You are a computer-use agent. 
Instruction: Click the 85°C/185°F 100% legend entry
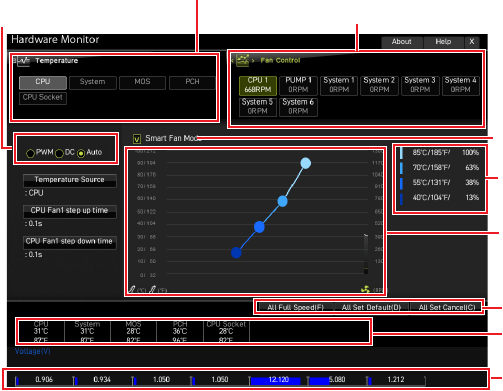439,153
